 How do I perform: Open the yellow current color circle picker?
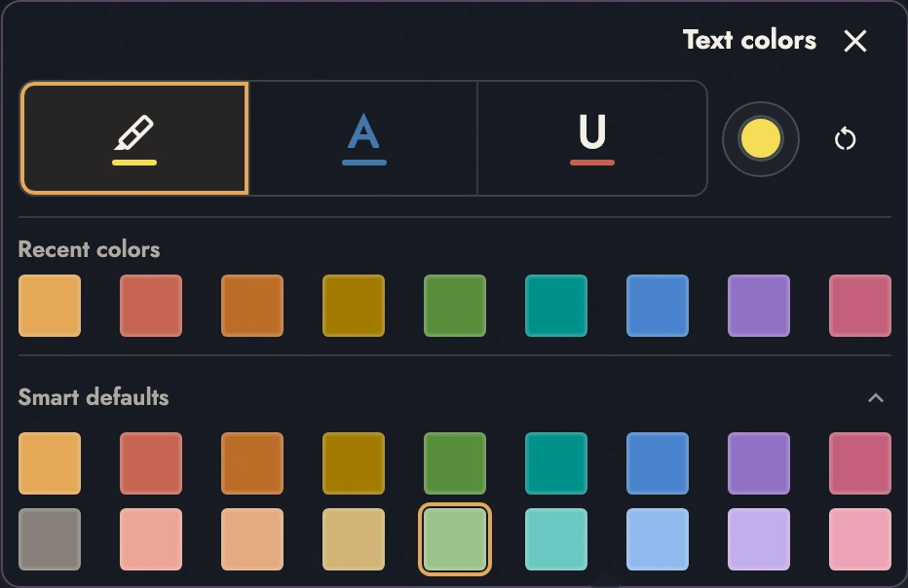pos(760,139)
